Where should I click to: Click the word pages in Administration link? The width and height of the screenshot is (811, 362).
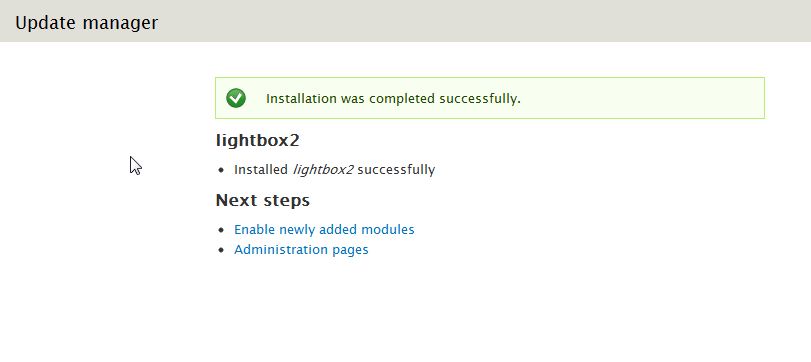pos(349,250)
